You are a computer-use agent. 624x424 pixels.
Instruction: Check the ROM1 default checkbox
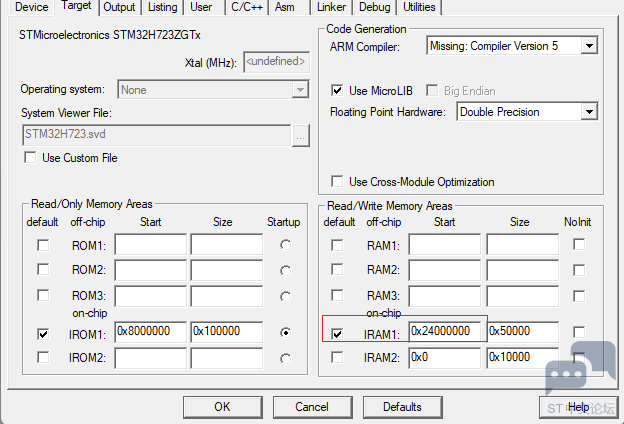43,245
